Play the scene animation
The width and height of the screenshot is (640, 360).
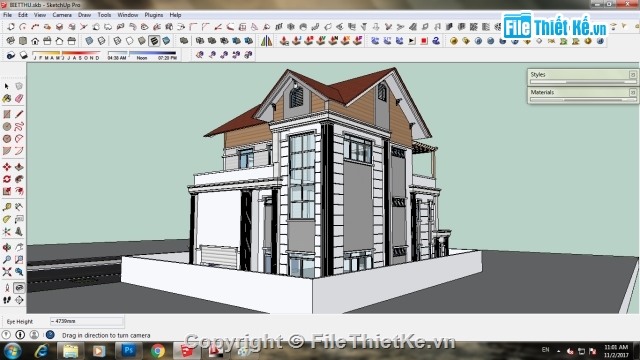click(412, 41)
